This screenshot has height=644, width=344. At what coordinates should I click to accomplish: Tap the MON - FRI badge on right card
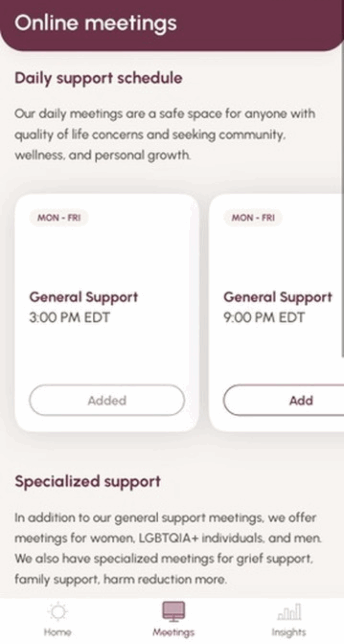(x=253, y=218)
